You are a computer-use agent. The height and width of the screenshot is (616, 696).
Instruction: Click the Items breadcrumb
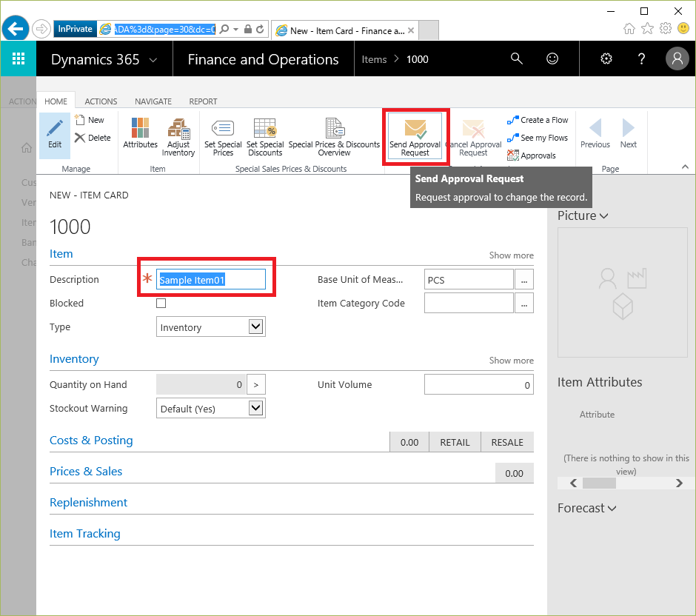(x=374, y=59)
